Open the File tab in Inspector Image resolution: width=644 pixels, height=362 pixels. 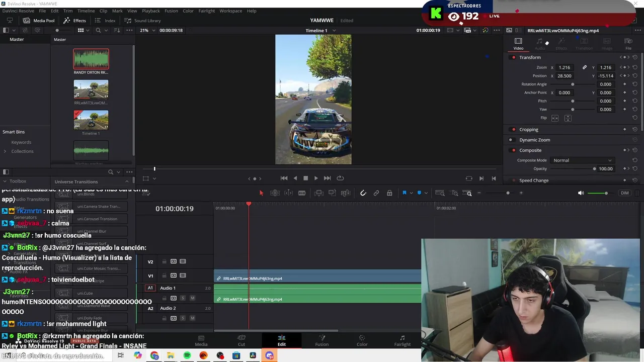[628, 44]
